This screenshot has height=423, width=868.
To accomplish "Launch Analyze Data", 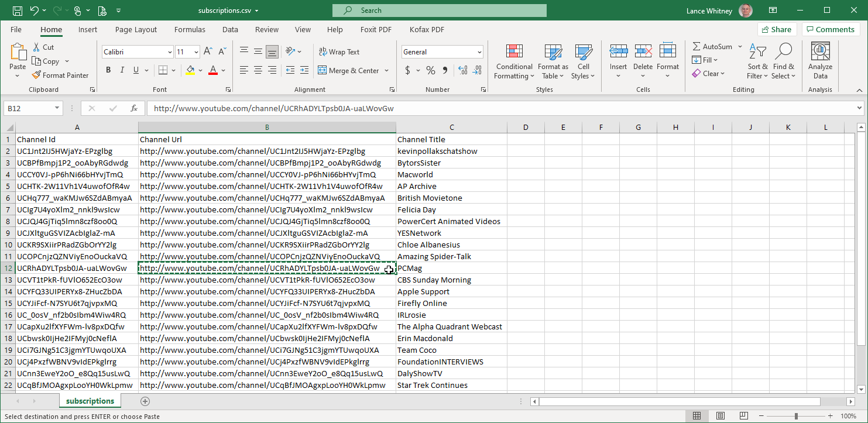I will point(821,61).
